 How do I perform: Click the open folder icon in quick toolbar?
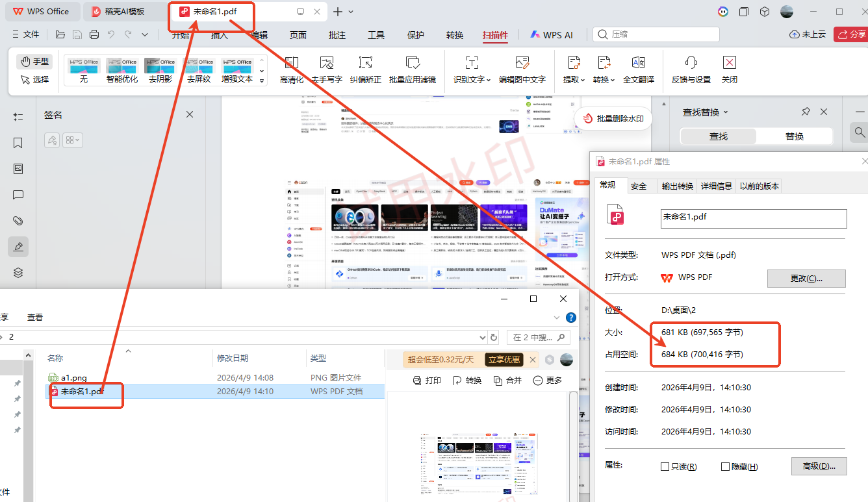(x=60, y=34)
